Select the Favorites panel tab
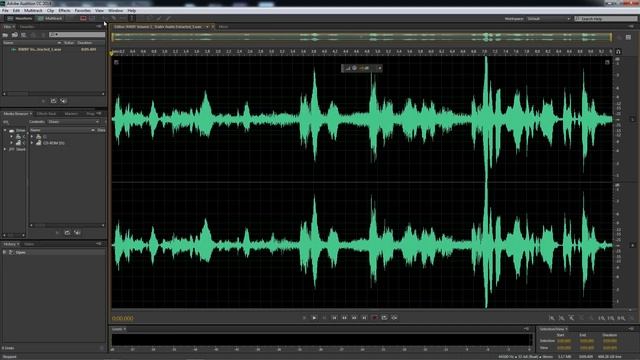Image resolution: width=640 pixels, height=360 pixels. click(27, 27)
